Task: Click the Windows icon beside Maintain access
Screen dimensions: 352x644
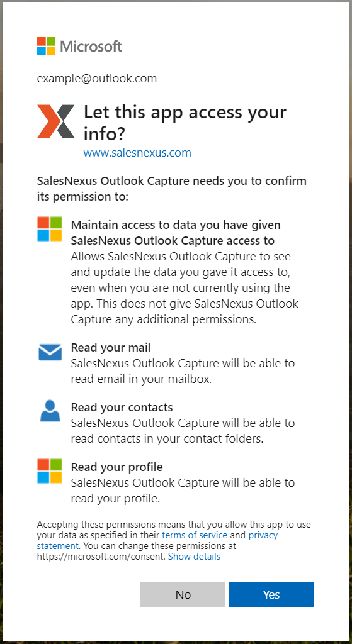Action: pos(50,229)
